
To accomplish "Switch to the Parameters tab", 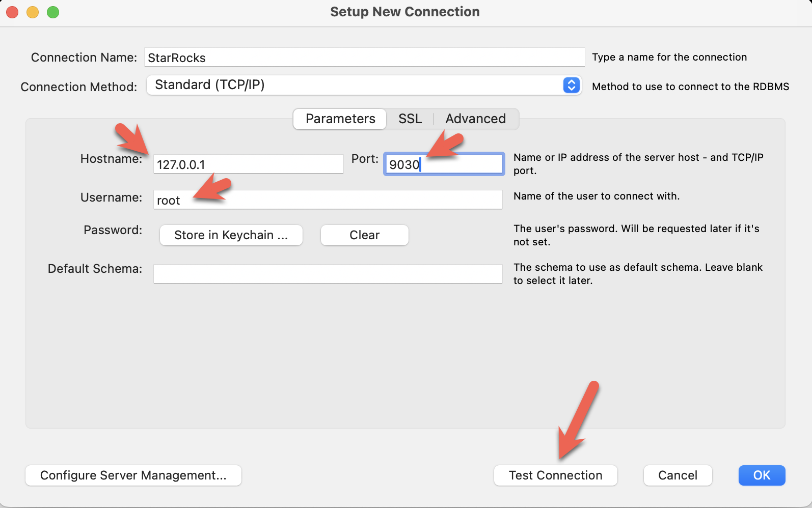I will click(x=340, y=119).
